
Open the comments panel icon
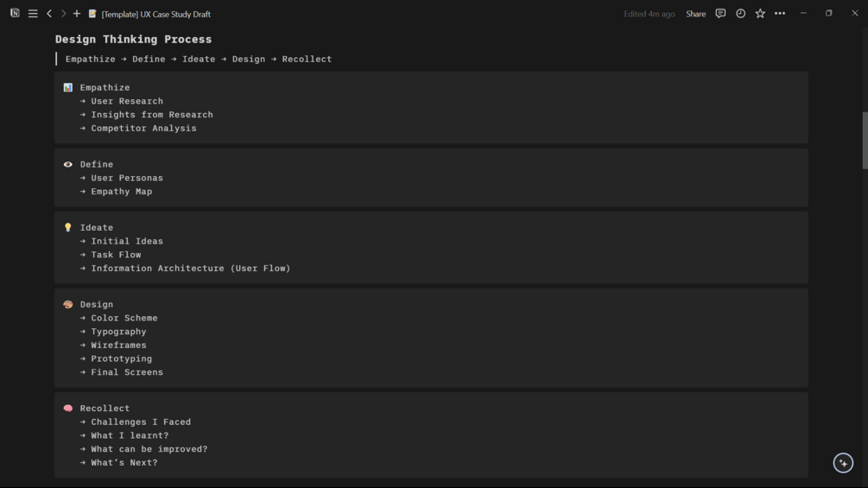tap(720, 14)
